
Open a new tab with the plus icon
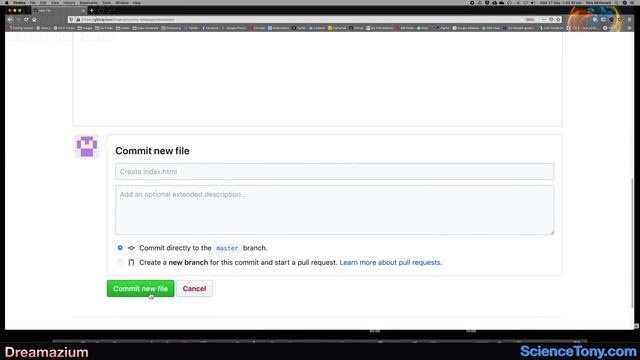coord(92,10)
